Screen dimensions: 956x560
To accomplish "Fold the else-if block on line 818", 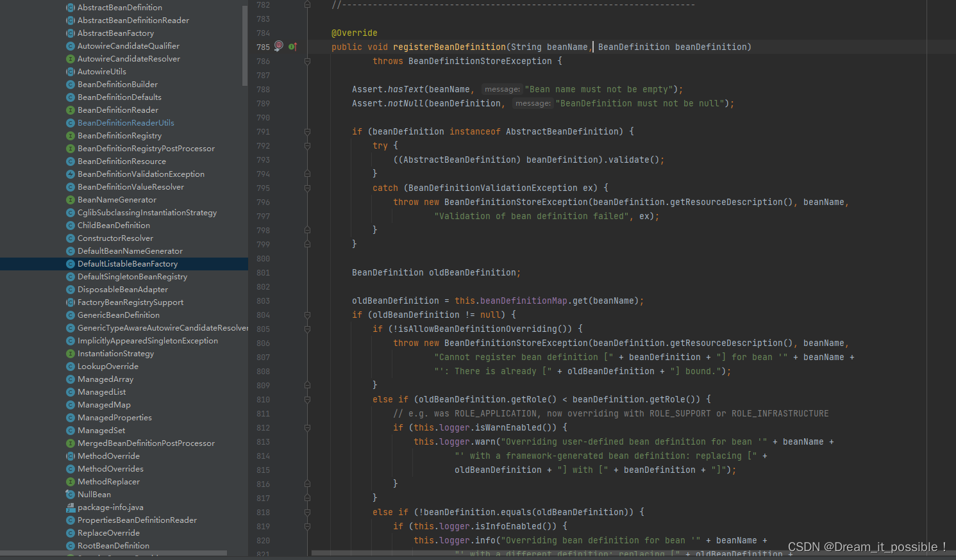I will (307, 513).
